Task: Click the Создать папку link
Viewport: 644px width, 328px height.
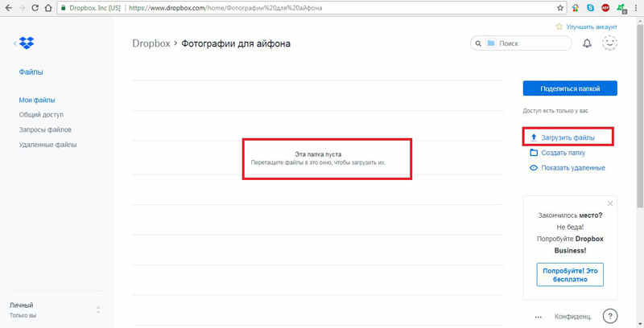Action: [x=563, y=153]
